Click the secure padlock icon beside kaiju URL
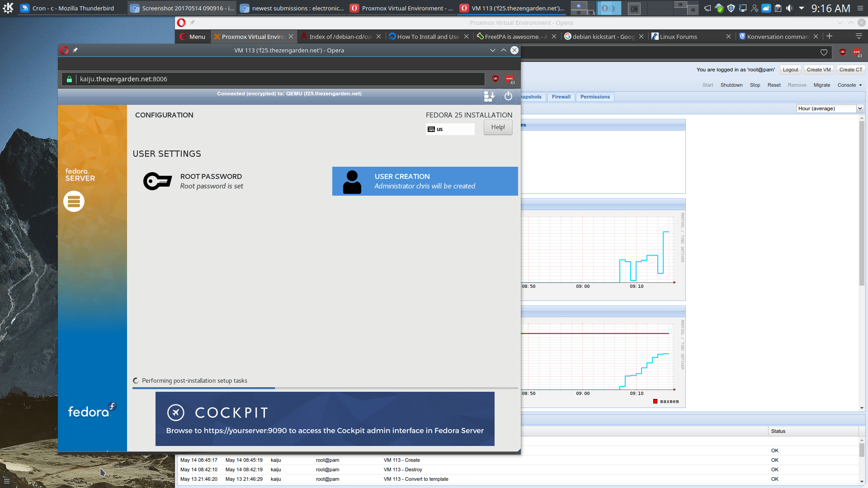The width and height of the screenshot is (868, 488). (69, 79)
